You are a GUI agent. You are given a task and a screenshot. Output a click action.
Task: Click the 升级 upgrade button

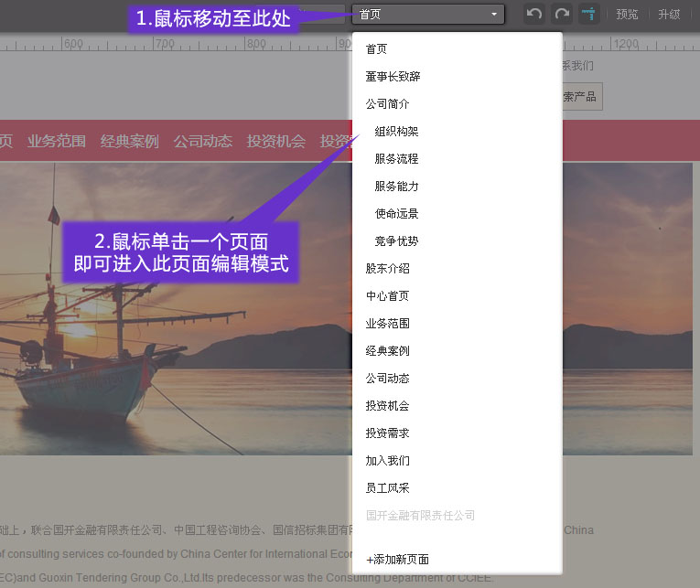(x=669, y=15)
